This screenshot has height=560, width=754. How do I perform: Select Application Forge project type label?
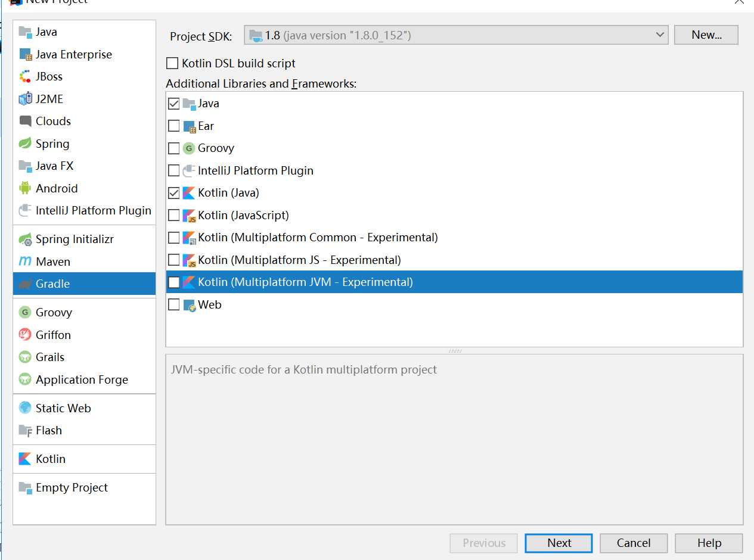[82, 379]
